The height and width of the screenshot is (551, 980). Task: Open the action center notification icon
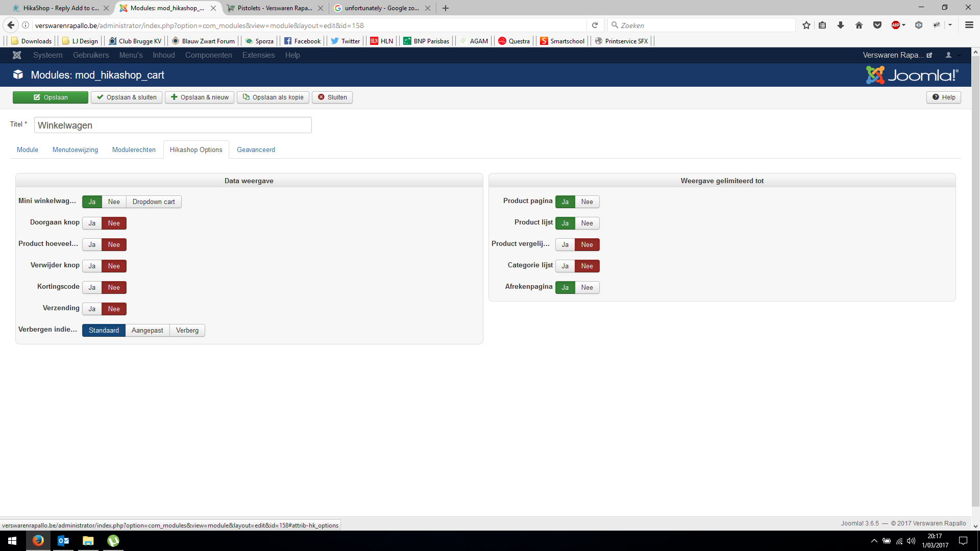[x=963, y=541]
